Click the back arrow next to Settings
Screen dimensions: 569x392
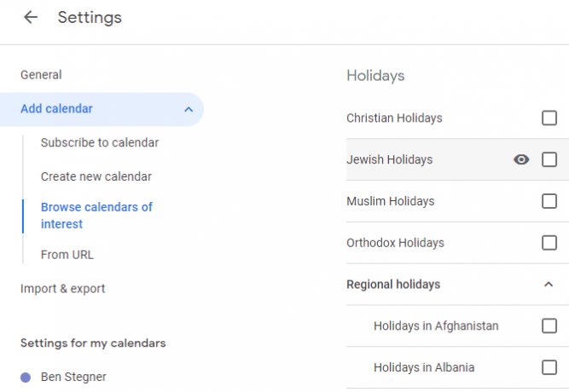click(x=31, y=17)
